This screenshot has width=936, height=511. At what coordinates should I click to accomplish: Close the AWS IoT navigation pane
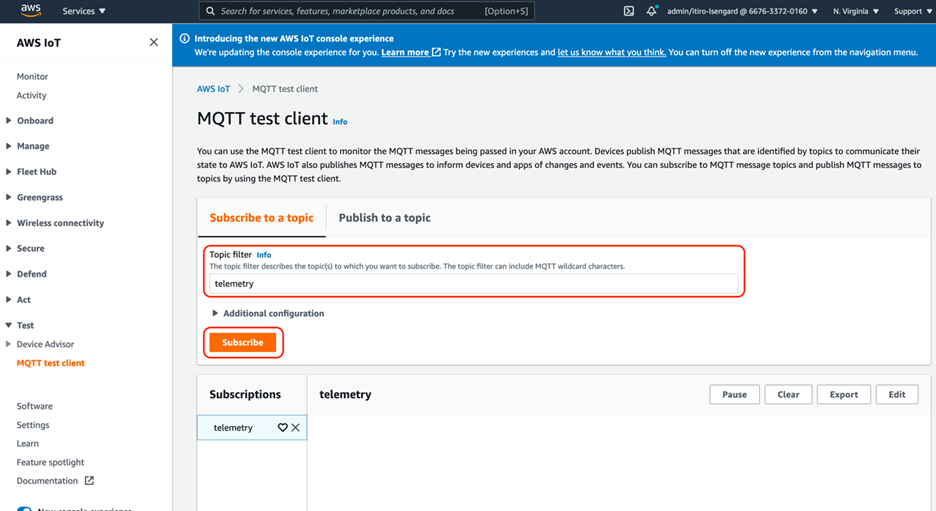pos(153,42)
